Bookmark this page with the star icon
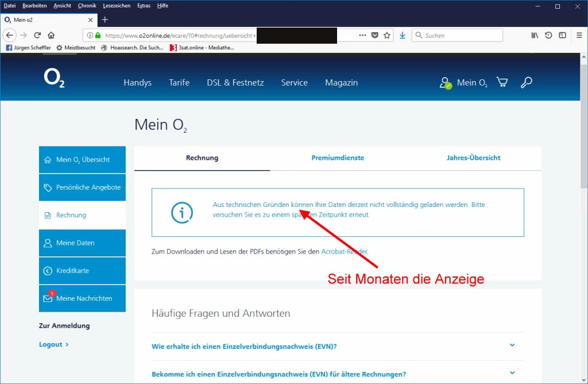Screen dimensions: 588x384 [387, 35]
